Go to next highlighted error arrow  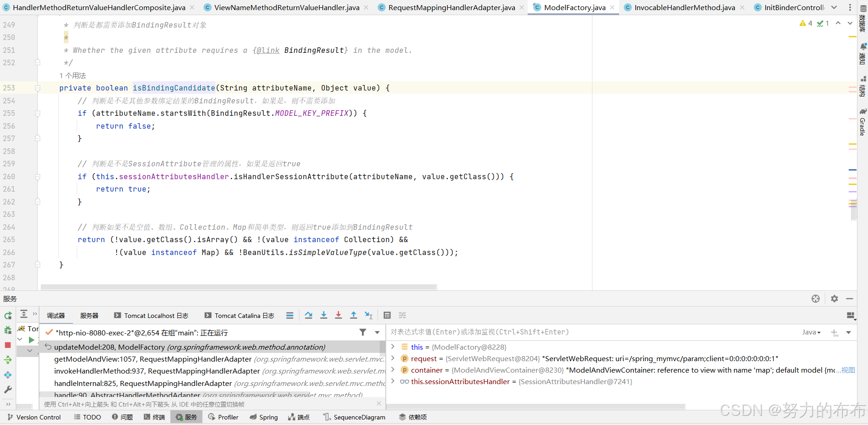point(850,23)
